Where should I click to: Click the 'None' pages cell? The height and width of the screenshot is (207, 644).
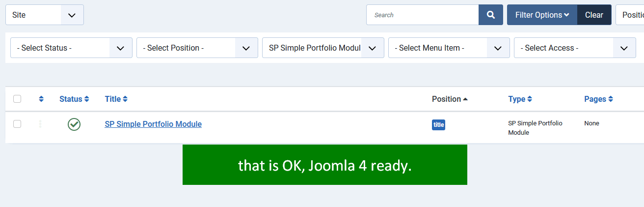tap(591, 123)
